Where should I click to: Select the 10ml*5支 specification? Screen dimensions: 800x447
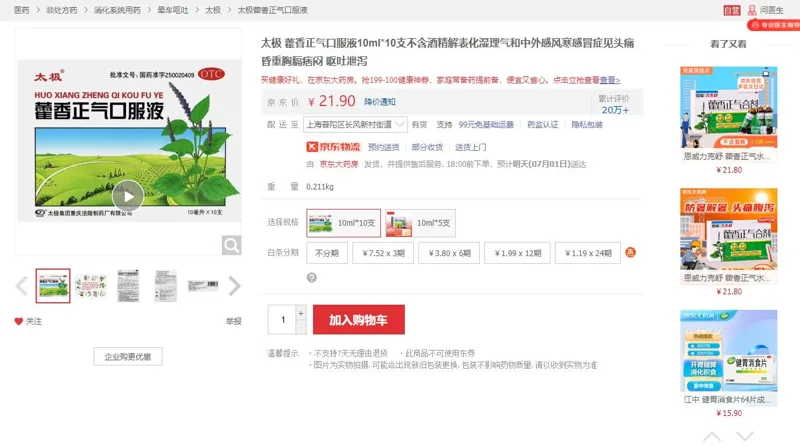click(x=420, y=223)
